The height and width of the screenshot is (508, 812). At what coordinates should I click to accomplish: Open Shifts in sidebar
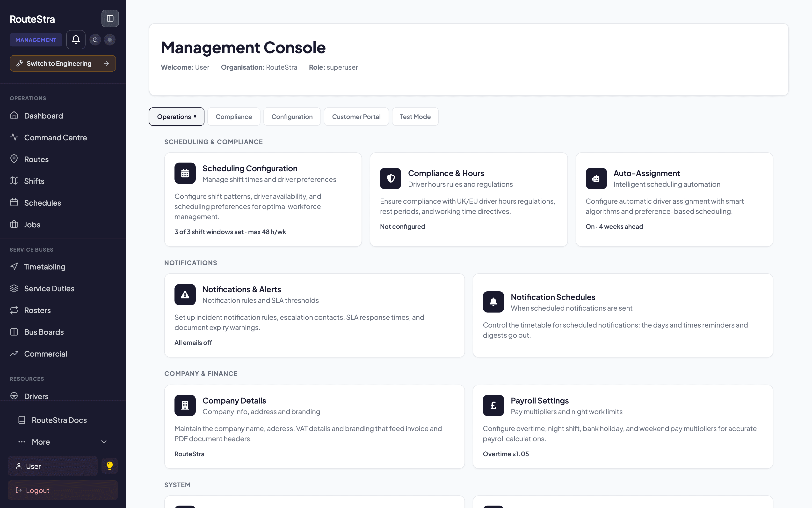coord(63,181)
